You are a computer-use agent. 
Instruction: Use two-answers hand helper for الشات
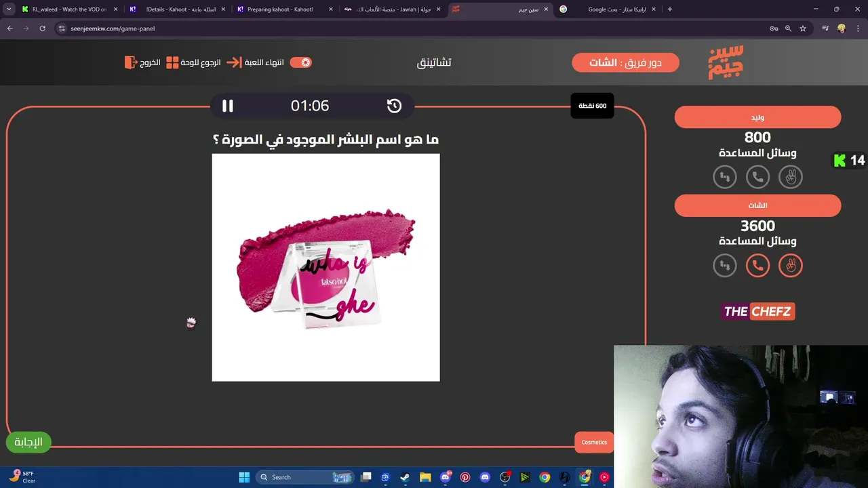click(790, 265)
